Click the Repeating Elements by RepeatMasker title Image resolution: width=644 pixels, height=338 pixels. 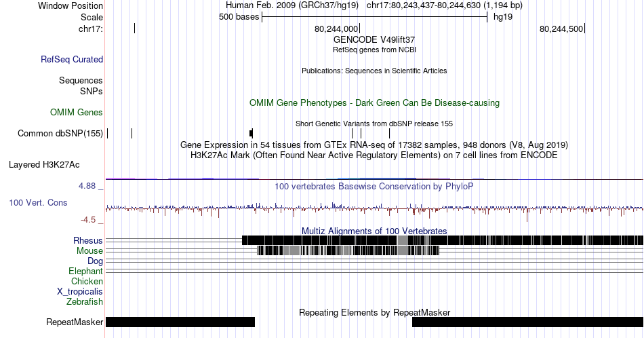[374, 312]
